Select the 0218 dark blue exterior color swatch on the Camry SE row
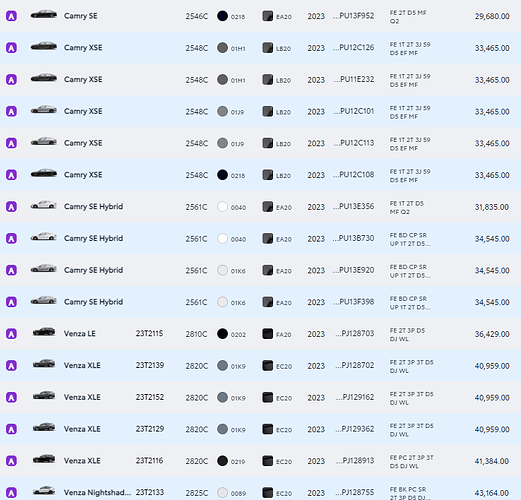 222,16
